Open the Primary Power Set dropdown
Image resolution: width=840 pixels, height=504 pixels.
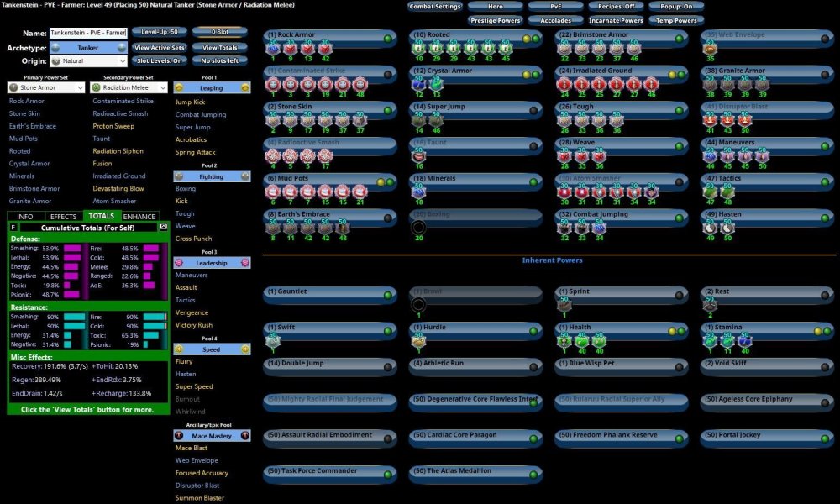(x=45, y=87)
